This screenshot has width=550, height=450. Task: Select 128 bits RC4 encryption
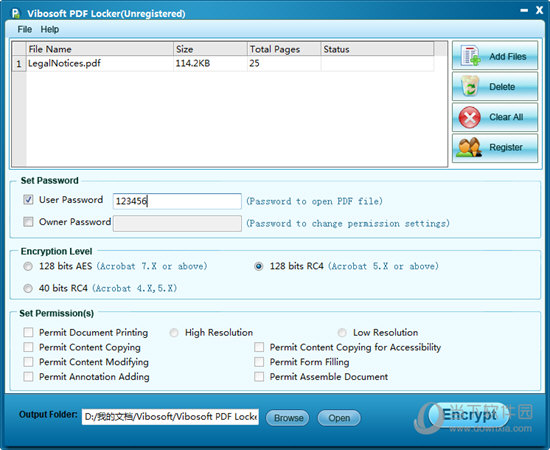click(x=259, y=267)
